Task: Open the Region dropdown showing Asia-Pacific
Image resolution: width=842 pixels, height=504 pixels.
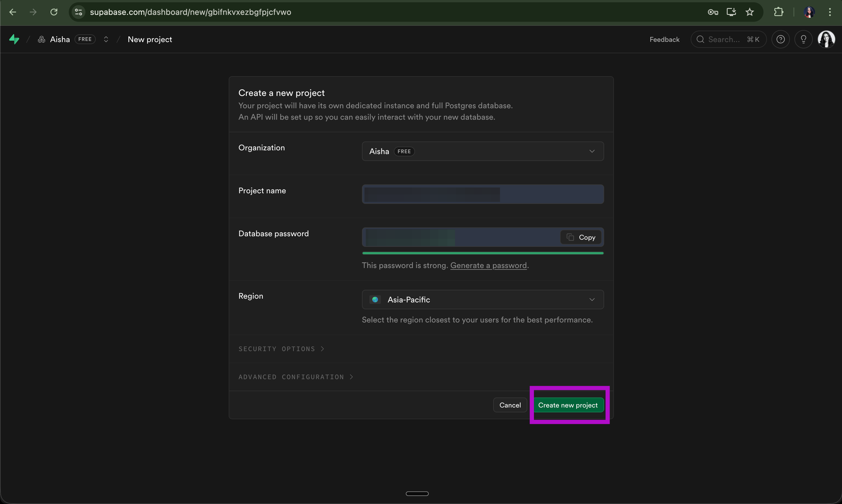Action: point(483,300)
